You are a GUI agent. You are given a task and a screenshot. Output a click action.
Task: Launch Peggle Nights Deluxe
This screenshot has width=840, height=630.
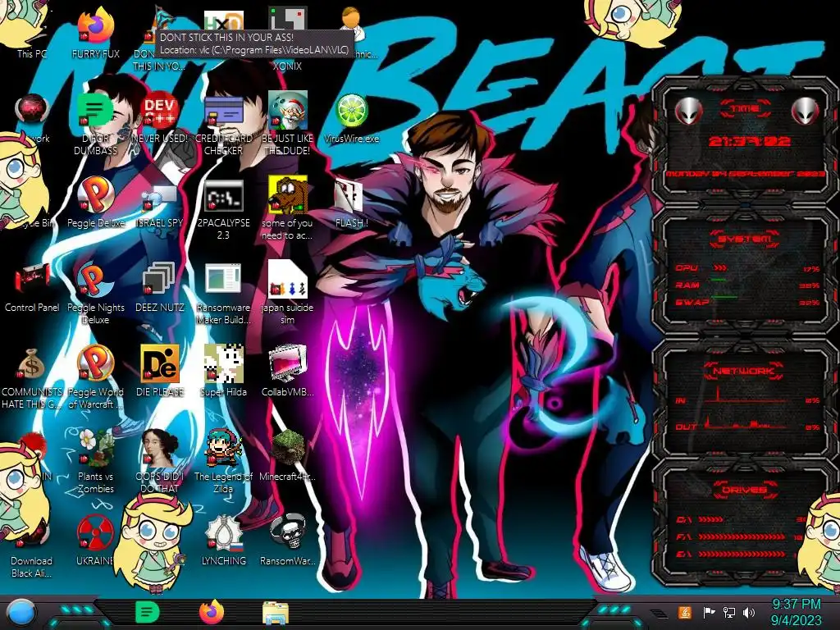[95, 281]
